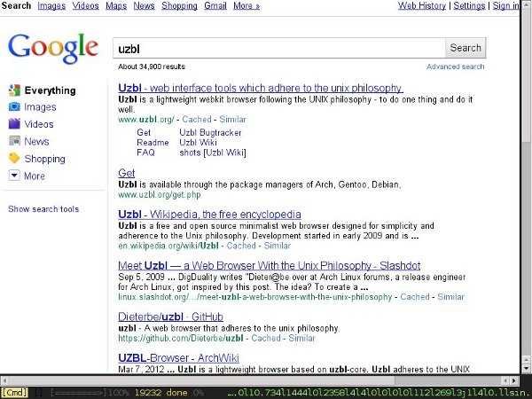
Task: Click the 'About 34,900 results' text
Action: (x=152, y=66)
